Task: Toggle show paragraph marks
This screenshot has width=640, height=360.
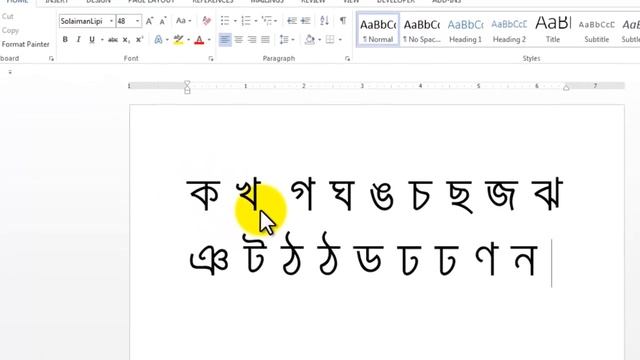Action: pyautogui.click(x=343, y=21)
